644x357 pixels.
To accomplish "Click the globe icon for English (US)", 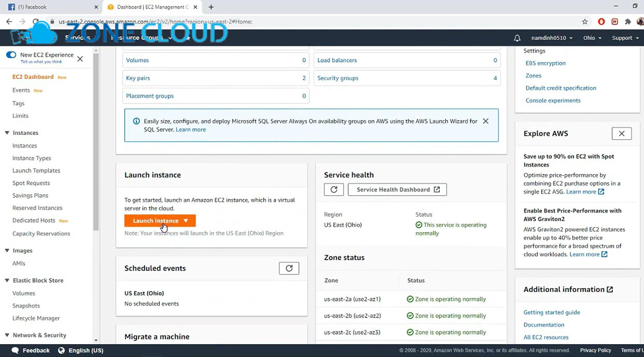I will coord(61,350).
